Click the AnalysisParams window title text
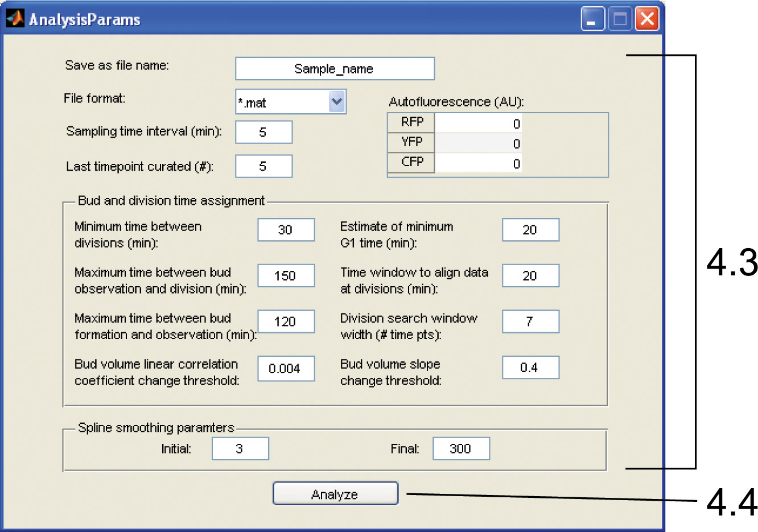The width and height of the screenshot is (758, 532). [x=85, y=19]
